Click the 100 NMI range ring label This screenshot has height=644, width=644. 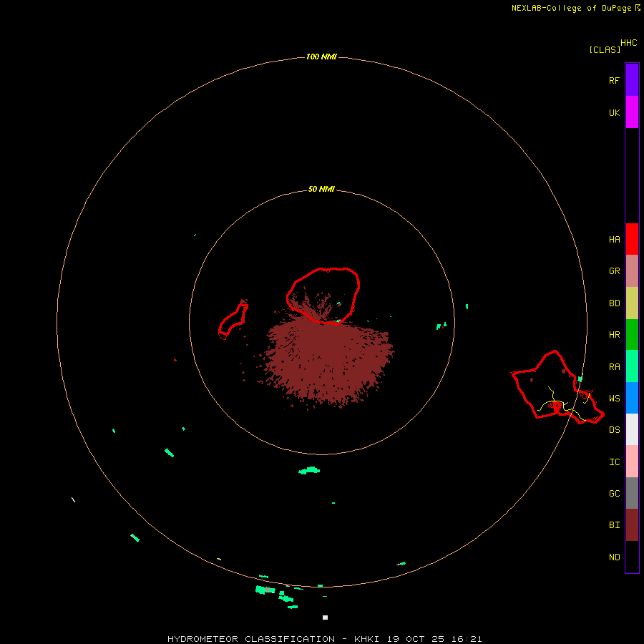pos(321,57)
